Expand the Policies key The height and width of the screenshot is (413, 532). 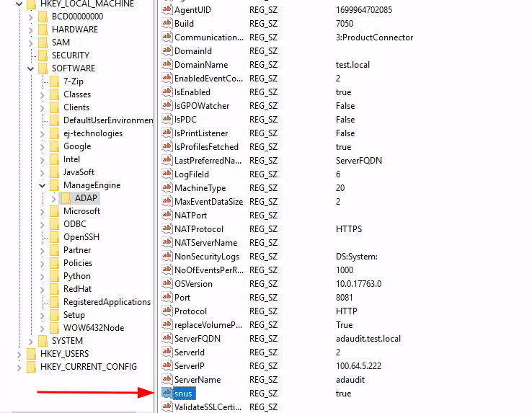pyautogui.click(x=42, y=263)
